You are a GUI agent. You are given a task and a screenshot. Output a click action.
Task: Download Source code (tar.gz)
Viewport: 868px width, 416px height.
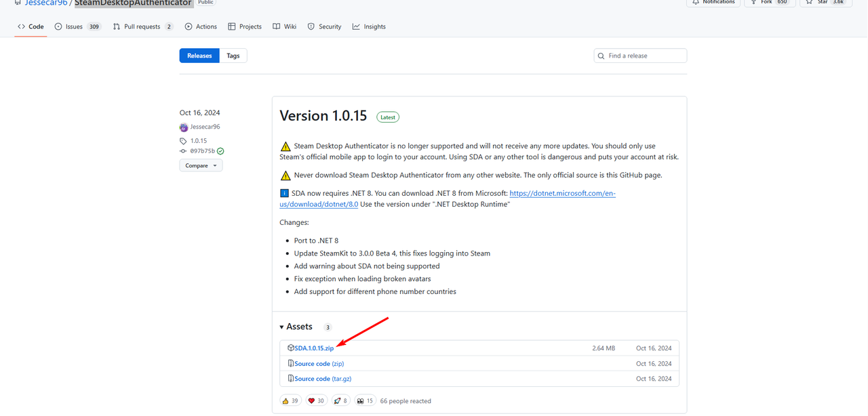[323, 379]
